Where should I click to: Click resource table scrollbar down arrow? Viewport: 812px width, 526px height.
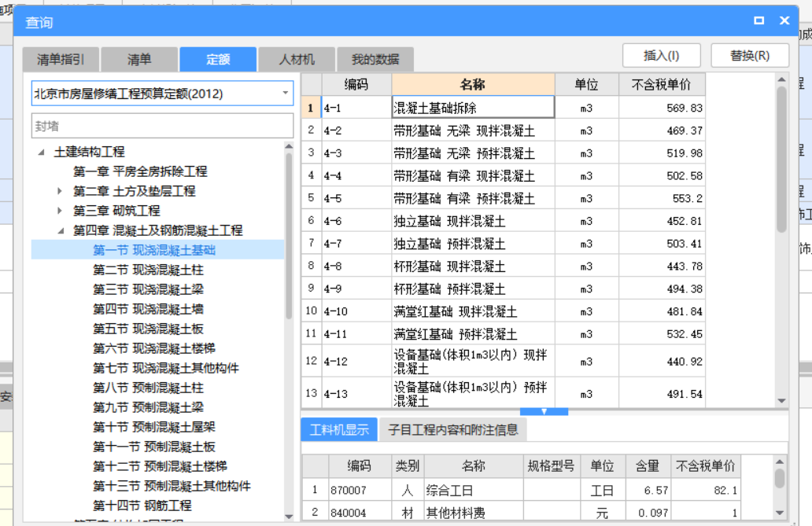click(780, 513)
